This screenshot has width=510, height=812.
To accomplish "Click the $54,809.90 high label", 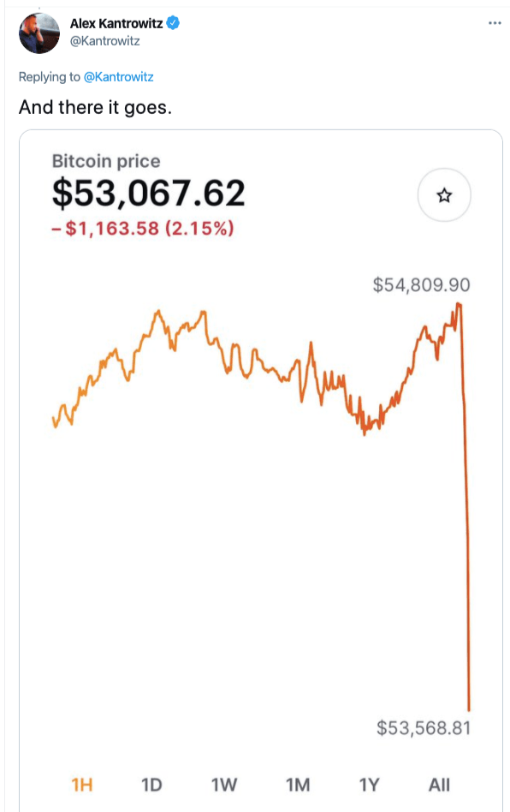I will [422, 285].
